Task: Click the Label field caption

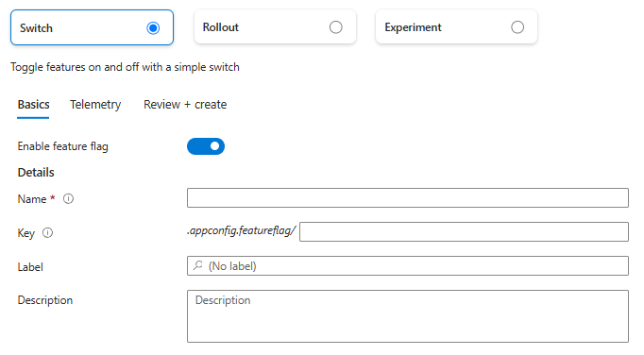Action: pos(30,267)
